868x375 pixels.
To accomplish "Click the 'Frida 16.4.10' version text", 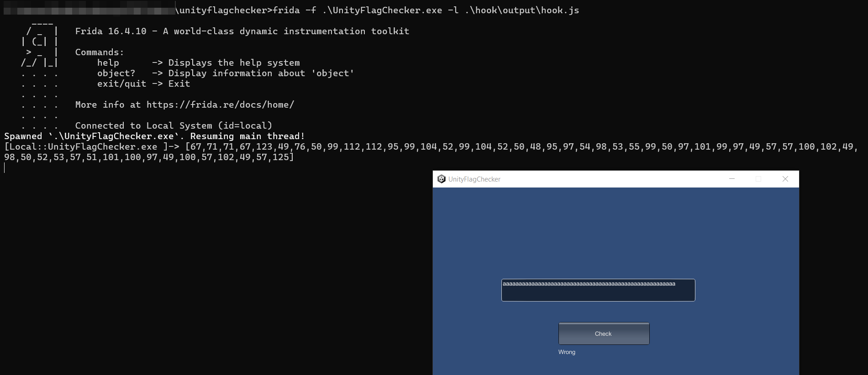I will coord(111,31).
